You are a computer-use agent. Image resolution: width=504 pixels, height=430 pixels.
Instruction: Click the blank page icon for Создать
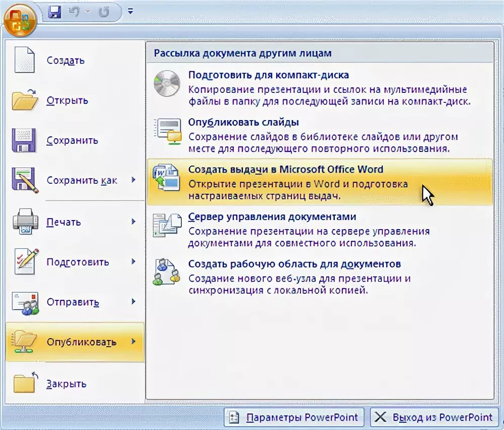click(x=24, y=60)
